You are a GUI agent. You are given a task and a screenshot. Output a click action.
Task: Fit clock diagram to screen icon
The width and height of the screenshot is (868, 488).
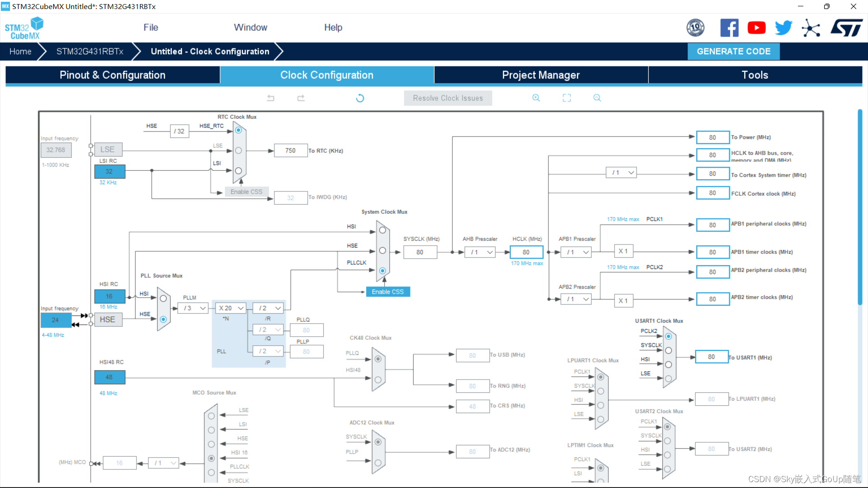[567, 98]
